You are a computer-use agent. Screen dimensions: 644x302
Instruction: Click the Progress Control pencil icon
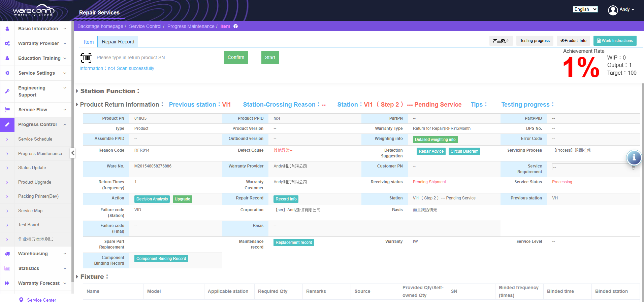pos(7,124)
